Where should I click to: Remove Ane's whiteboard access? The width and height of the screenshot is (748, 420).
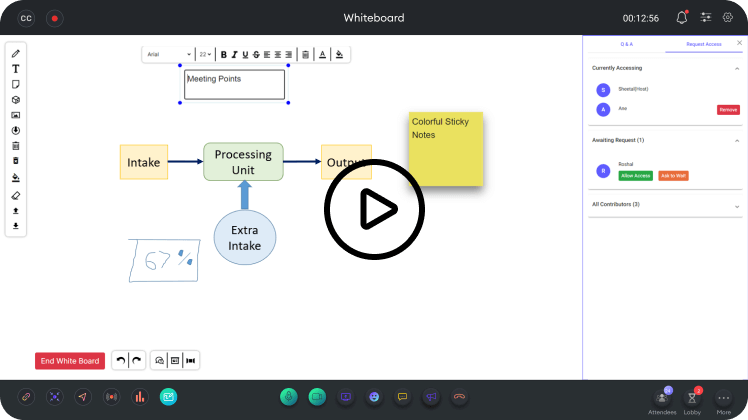(728, 110)
